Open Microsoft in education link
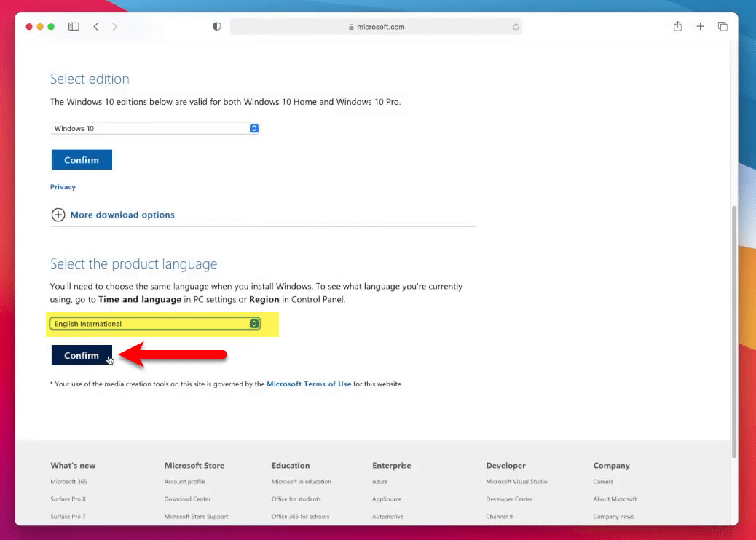Screen dimensions: 756x540 click(302, 481)
